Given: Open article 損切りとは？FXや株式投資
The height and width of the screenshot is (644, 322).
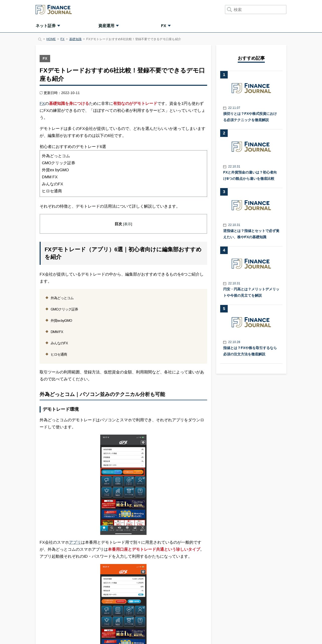Looking at the screenshot, I should (250, 117).
